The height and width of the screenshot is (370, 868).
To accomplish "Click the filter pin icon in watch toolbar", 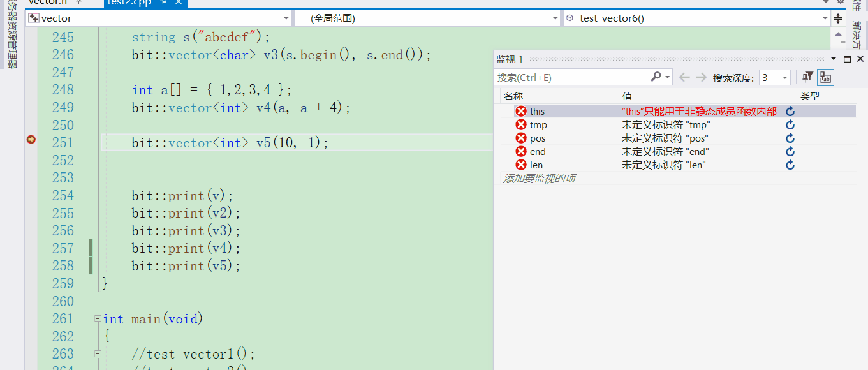I will [x=807, y=78].
